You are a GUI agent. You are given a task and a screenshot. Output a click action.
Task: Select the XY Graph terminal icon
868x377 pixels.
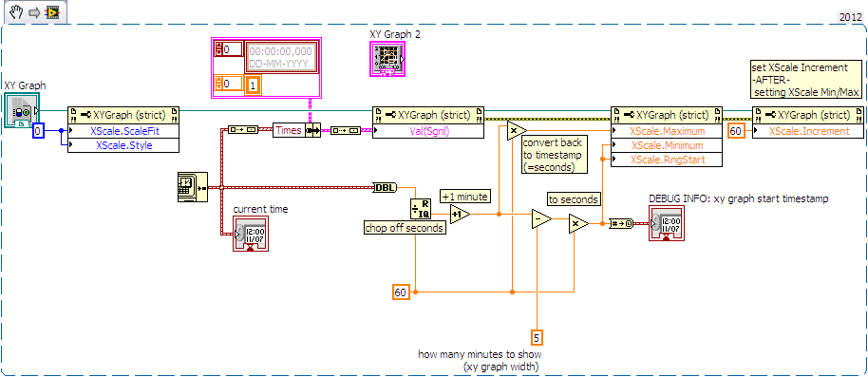[21, 109]
